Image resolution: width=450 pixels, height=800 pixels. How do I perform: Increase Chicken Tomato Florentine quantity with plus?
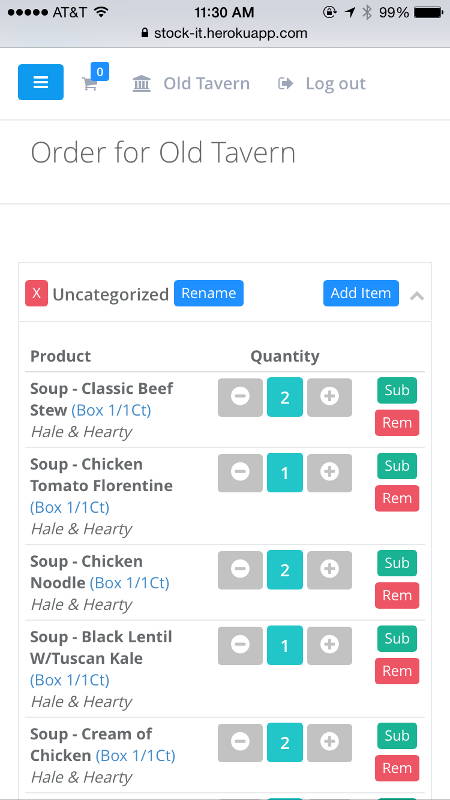click(x=330, y=473)
